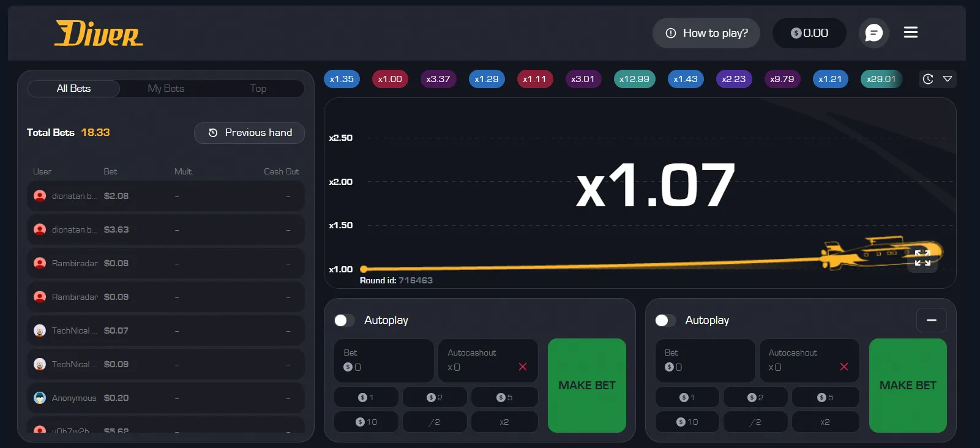Click x3.37 history multiplier chip
Screen dimensions: 980x448
(438, 79)
